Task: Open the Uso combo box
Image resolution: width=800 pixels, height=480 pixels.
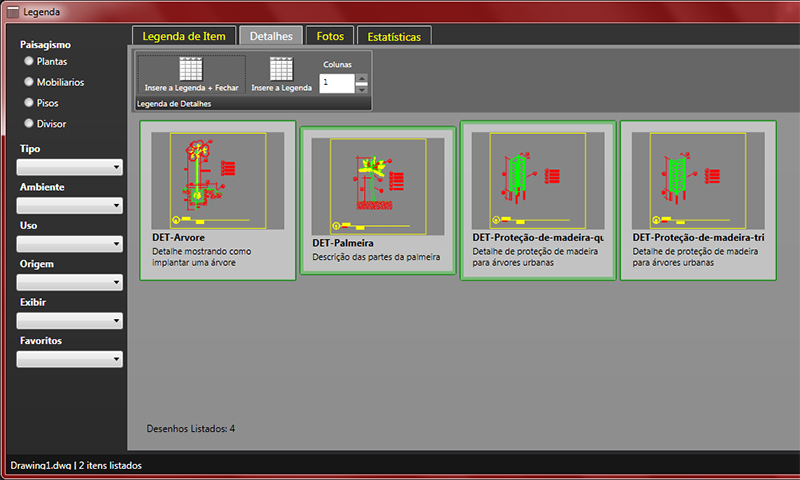Action: click(x=70, y=244)
